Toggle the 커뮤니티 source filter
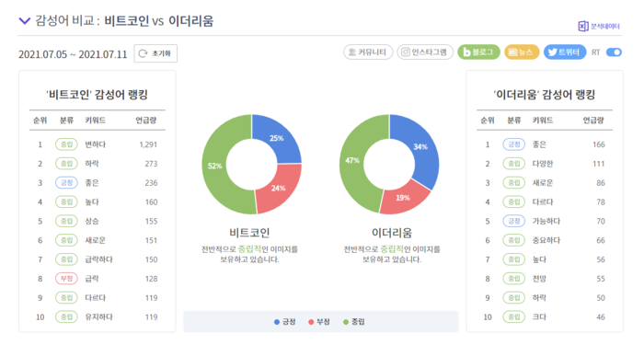Viewport: 644px width, 345px height. point(368,52)
